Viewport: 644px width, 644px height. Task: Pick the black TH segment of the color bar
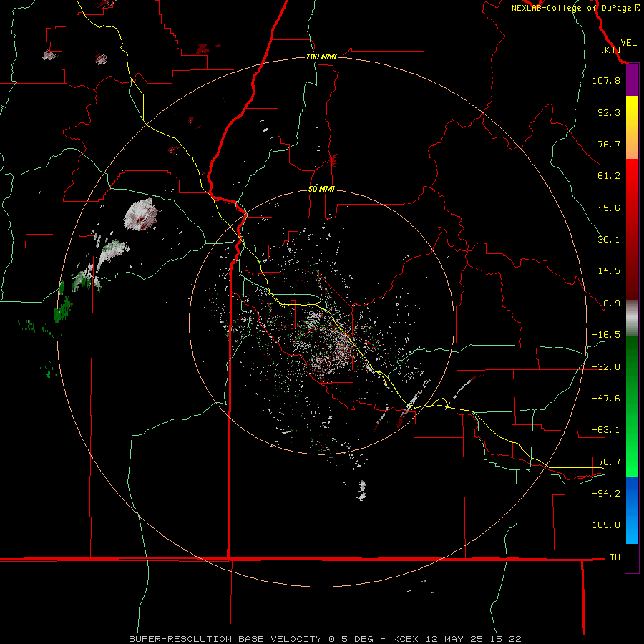click(632, 557)
